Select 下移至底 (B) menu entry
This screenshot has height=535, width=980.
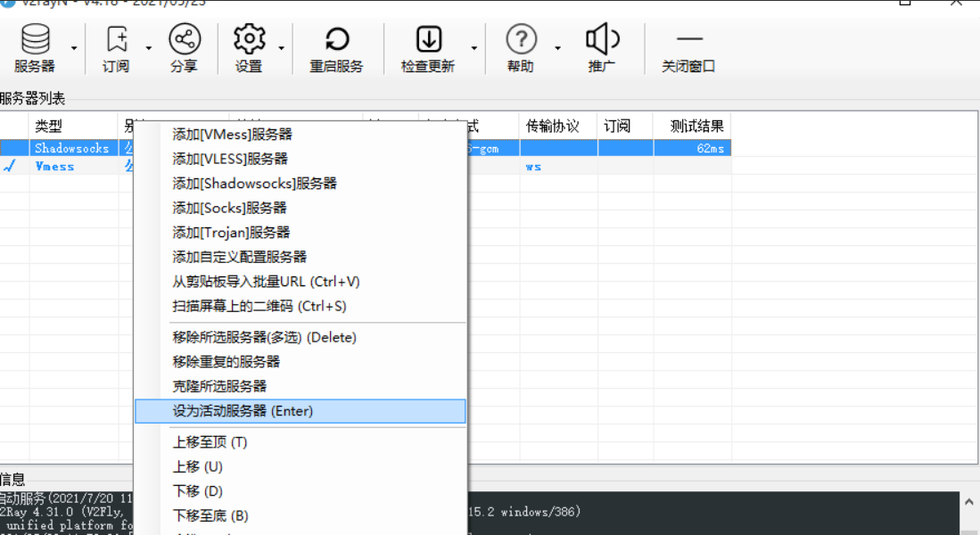click(300, 516)
